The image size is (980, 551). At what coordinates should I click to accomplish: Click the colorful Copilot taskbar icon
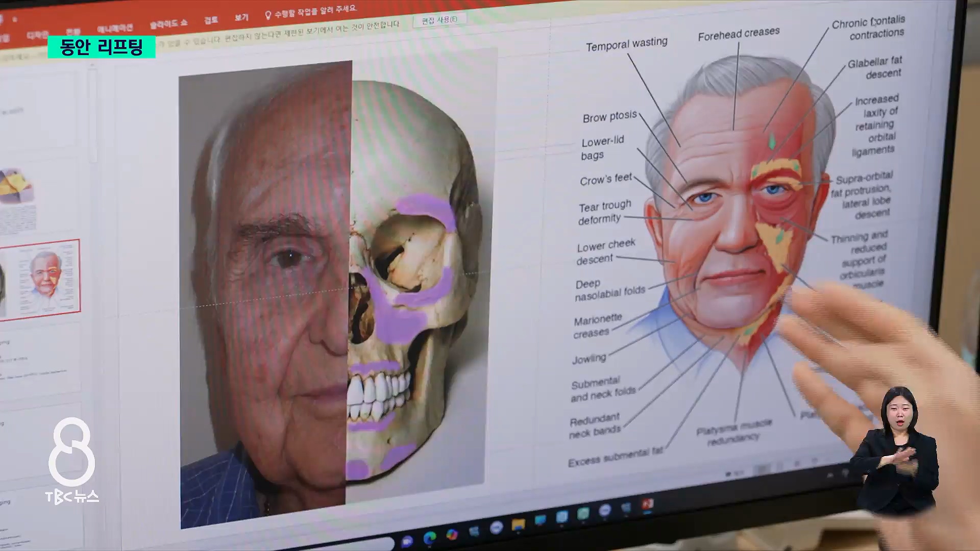point(452,534)
